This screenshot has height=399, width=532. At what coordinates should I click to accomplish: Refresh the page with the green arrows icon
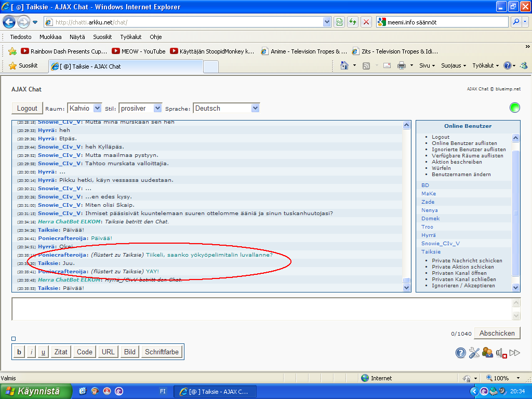tap(353, 22)
